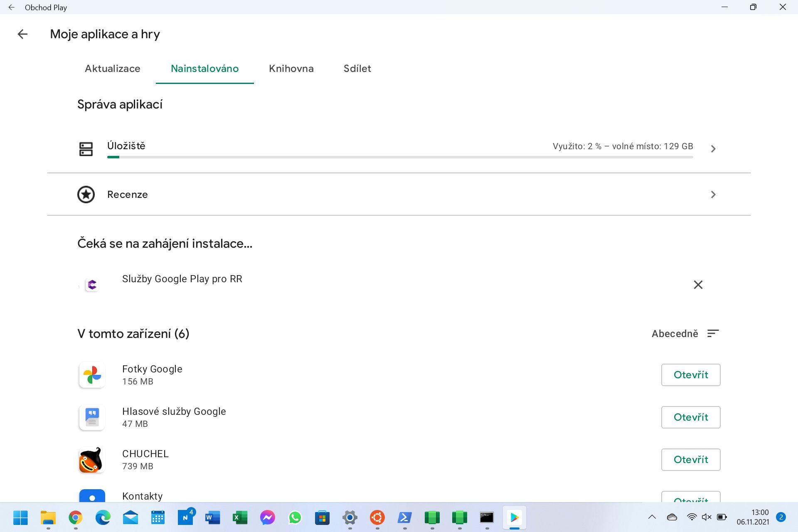Screen dimensions: 798x532
Task: Launch Microsoft Edge from taskbar
Action: 103,517
